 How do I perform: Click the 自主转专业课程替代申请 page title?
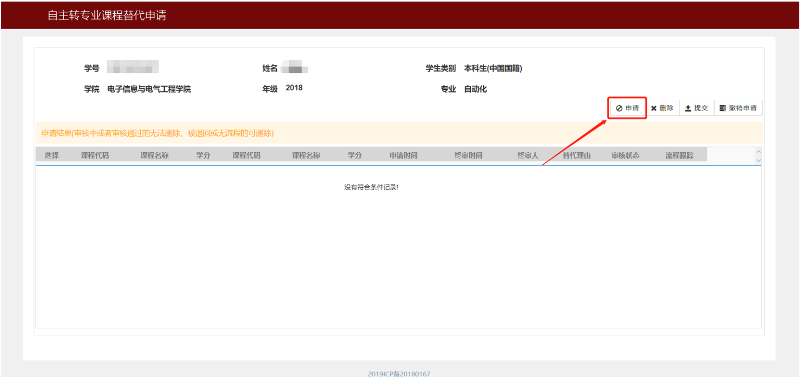tap(107, 15)
